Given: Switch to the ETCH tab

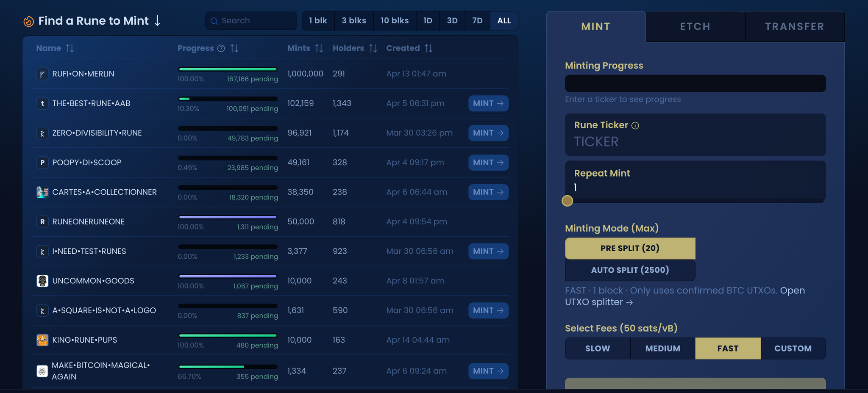Looking at the screenshot, I should tap(695, 27).
